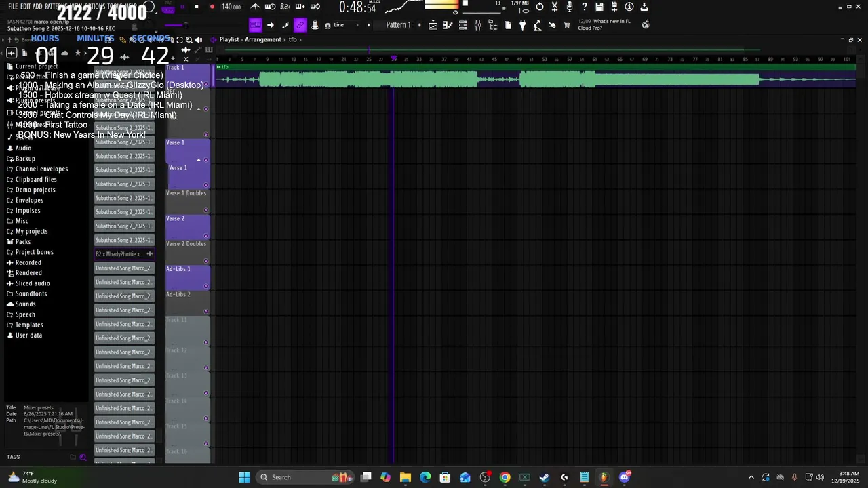Open the Windows Start menu

pyautogui.click(x=244, y=477)
